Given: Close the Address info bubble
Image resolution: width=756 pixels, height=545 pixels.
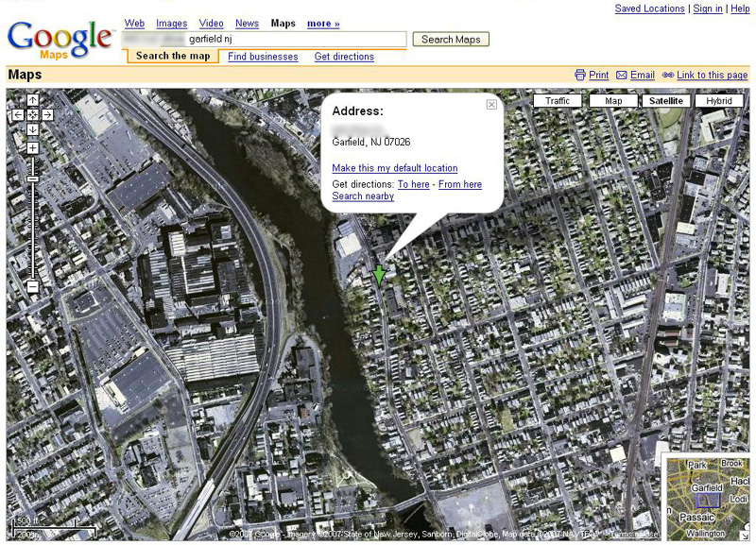Looking at the screenshot, I should (x=491, y=105).
